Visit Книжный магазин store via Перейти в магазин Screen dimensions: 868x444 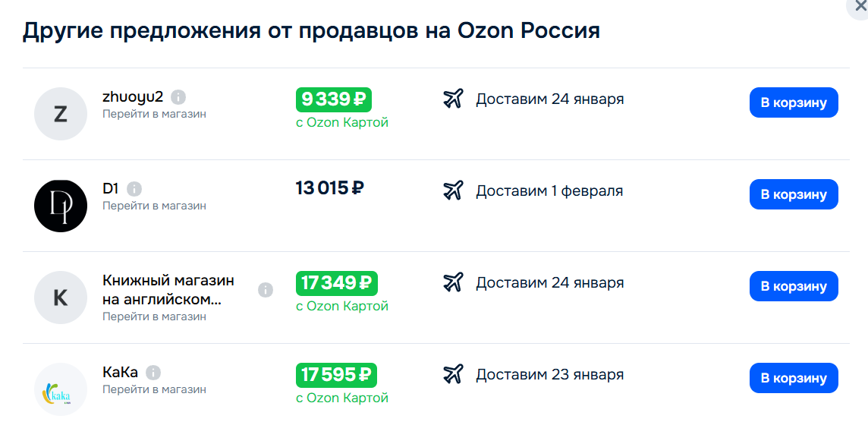click(154, 316)
